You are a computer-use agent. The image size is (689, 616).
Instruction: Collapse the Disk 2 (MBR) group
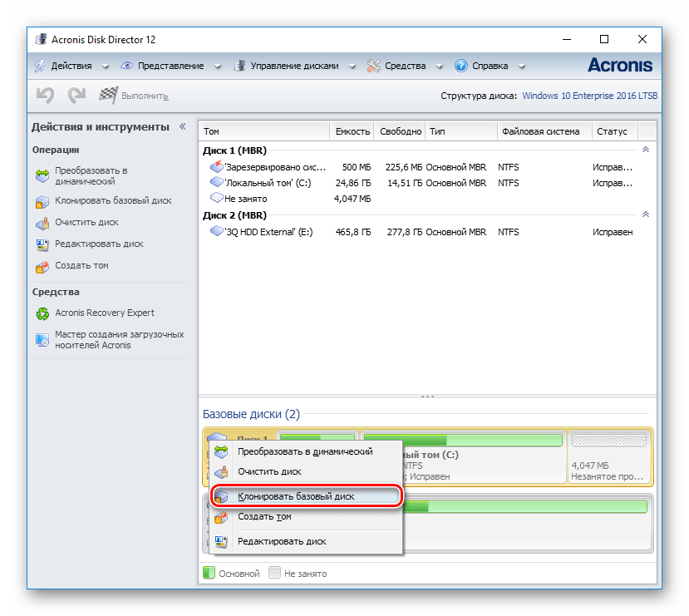(645, 214)
